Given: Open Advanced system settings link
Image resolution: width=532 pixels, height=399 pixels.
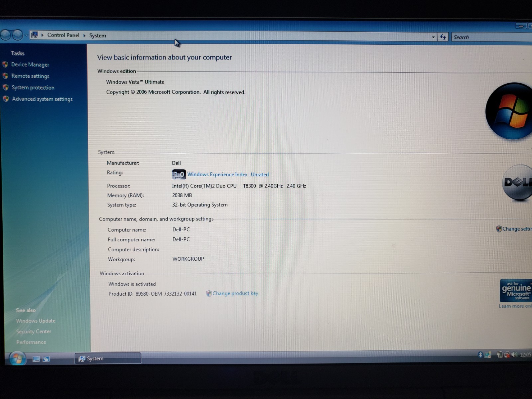Looking at the screenshot, I should tap(42, 99).
